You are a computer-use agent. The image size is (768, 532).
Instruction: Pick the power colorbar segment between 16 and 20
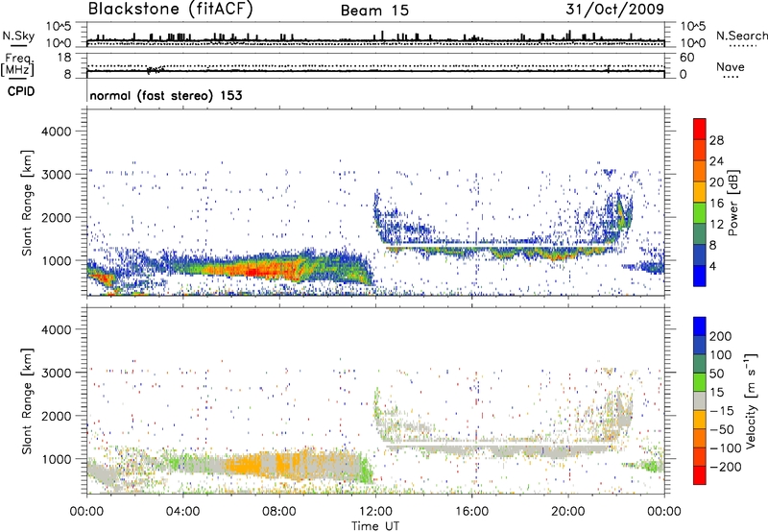tap(700, 192)
